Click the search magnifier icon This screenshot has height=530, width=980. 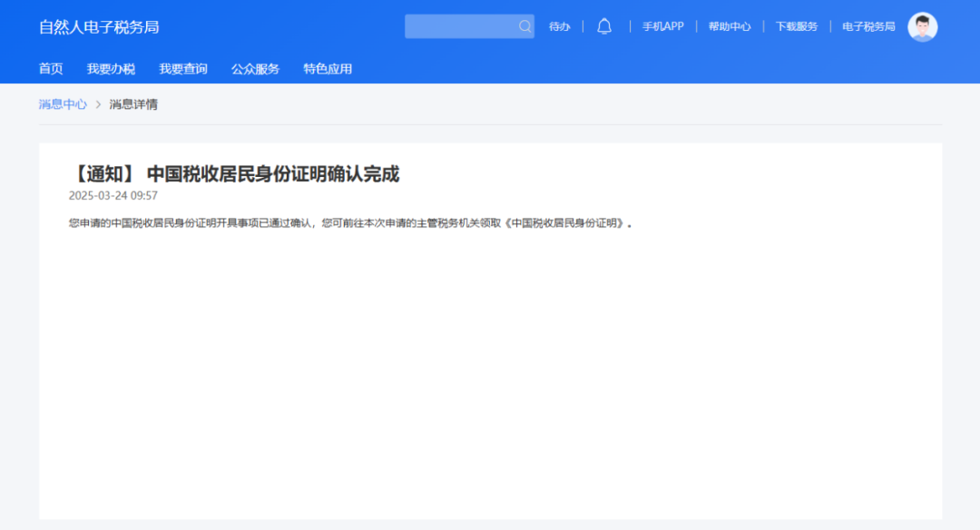pos(524,26)
